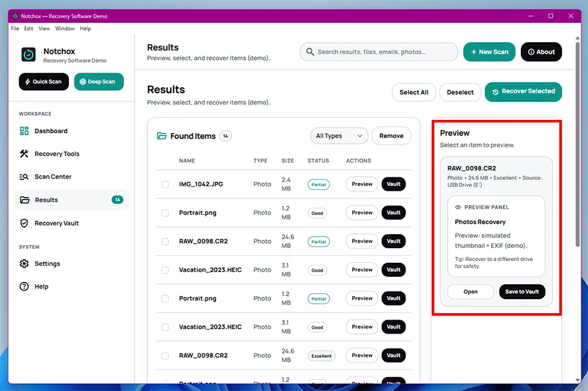Click the Excellent status badge
Screen dimensions: 588x391
pyautogui.click(x=321, y=356)
